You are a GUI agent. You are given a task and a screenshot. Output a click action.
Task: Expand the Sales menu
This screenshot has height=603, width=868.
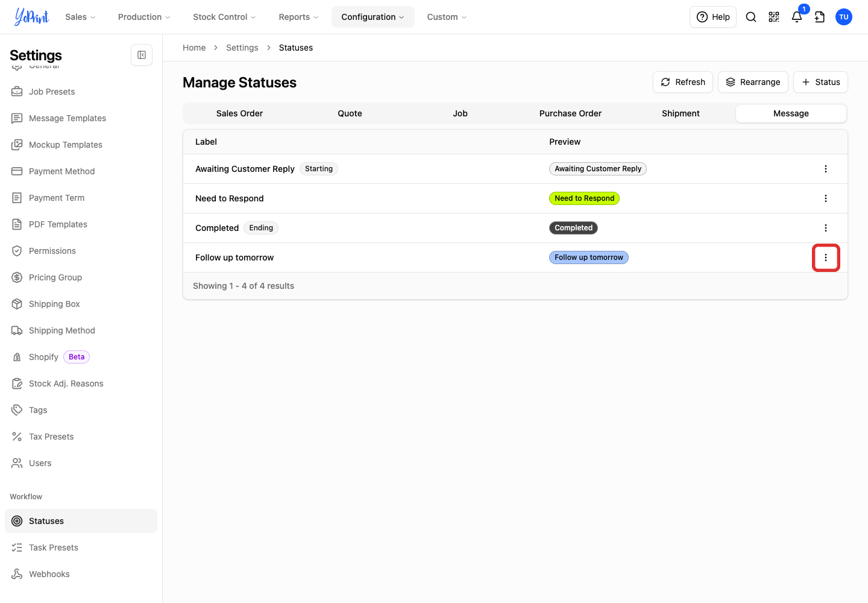[81, 17]
